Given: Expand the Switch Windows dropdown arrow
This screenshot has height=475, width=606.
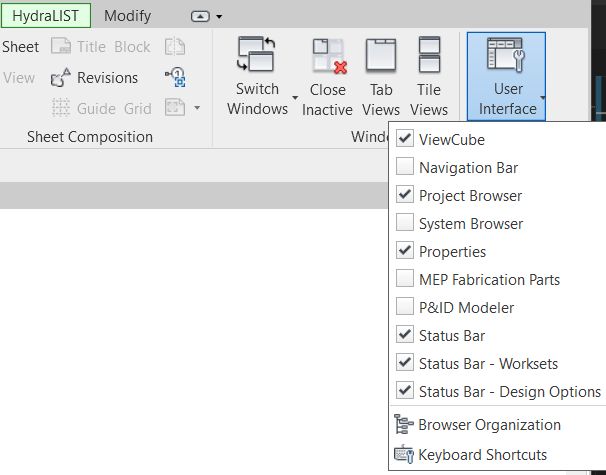Looking at the screenshot, I should [295, 98].
